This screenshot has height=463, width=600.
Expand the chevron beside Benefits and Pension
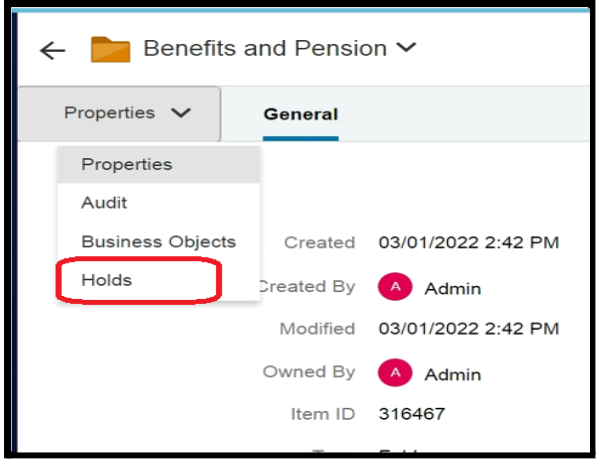pyautogui.click(x=407, y=48)
